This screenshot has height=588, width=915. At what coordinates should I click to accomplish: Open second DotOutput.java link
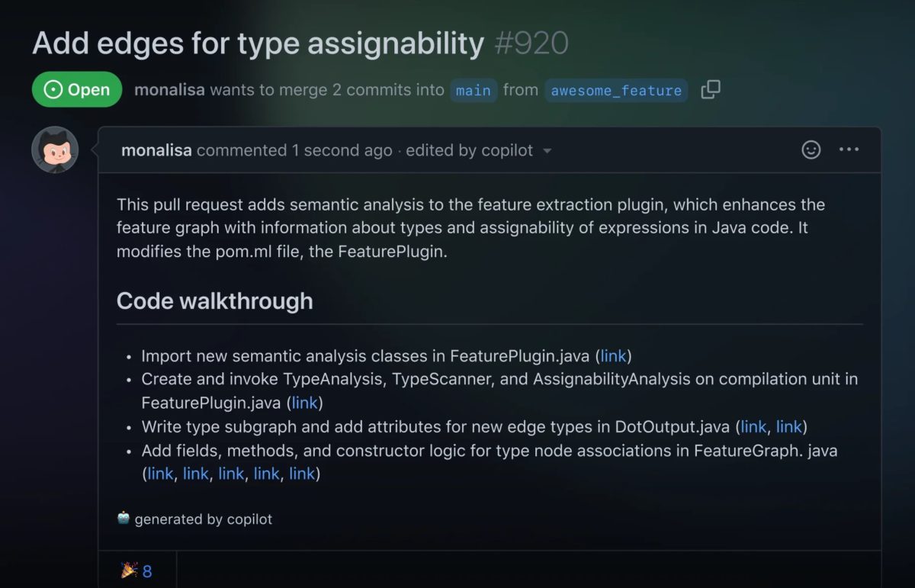point(789,427)
